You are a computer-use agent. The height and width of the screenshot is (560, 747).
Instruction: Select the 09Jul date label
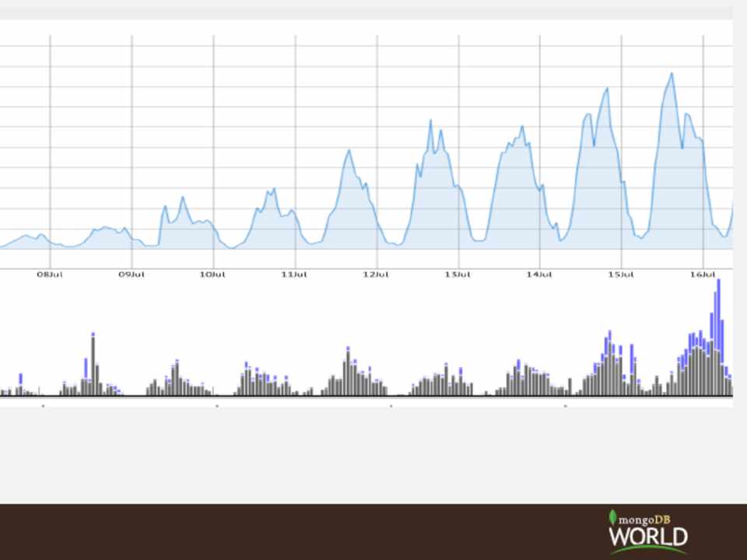132,275
